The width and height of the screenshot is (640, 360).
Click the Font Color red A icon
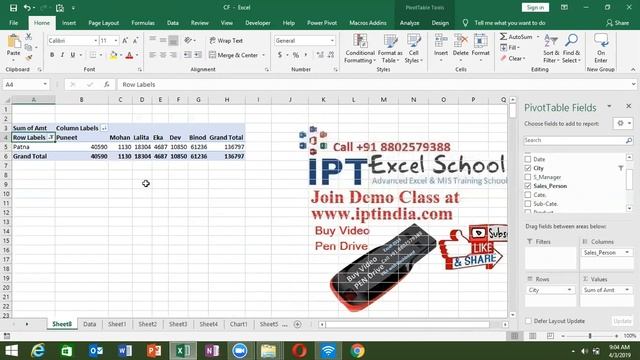pos(129,55)
